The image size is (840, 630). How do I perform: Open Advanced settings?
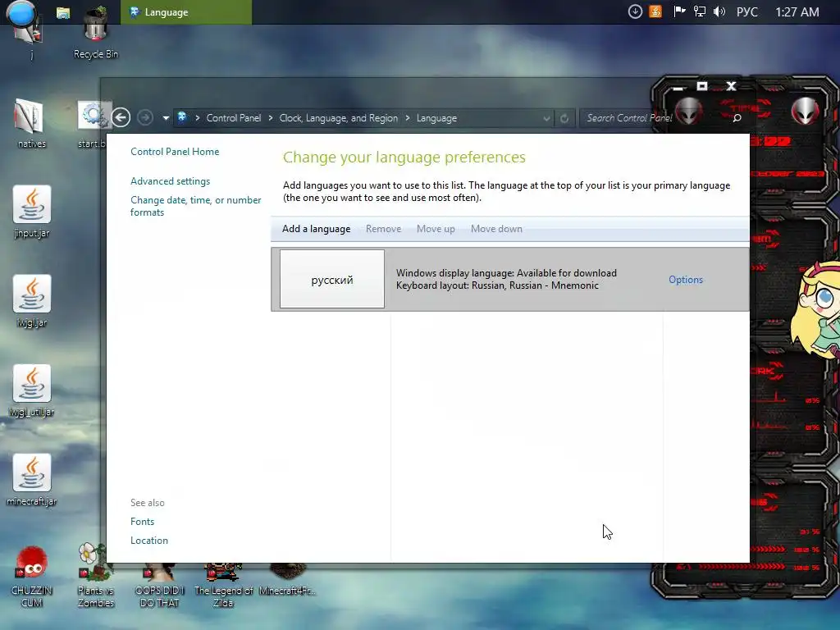171,181
